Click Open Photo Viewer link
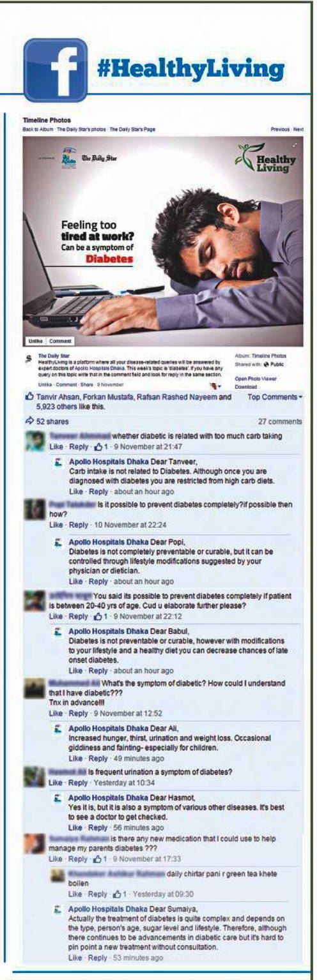The width and height of the screenshot is (319, 980). coord(256,378)
